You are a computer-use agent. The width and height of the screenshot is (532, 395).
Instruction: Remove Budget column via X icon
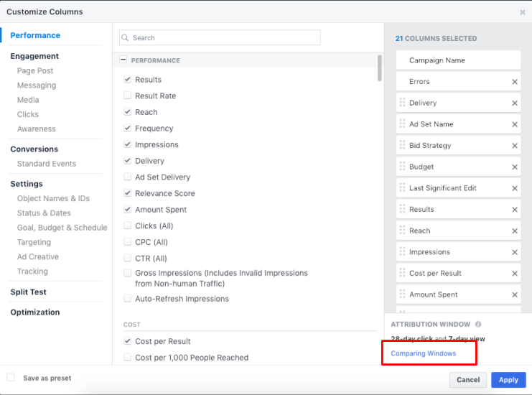[514, 167]
